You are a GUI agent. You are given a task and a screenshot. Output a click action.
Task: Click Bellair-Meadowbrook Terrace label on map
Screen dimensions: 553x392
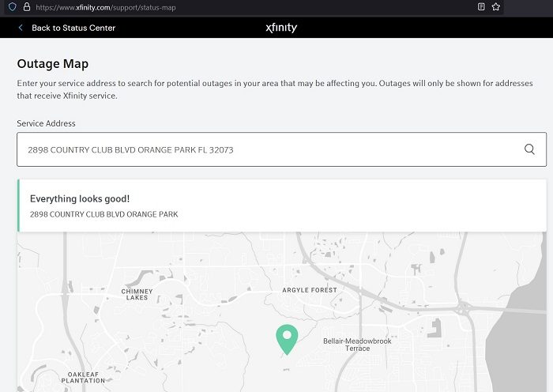[357, 345]
